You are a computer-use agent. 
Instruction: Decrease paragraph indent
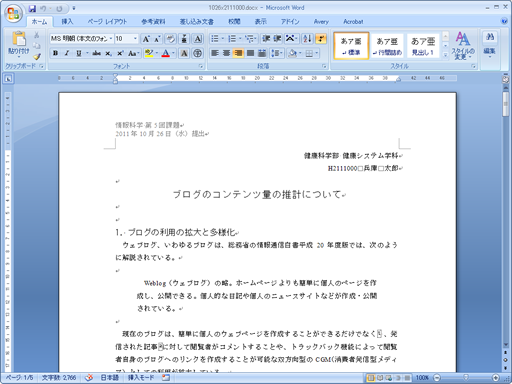pyautogui.click(x=266, y=39)
